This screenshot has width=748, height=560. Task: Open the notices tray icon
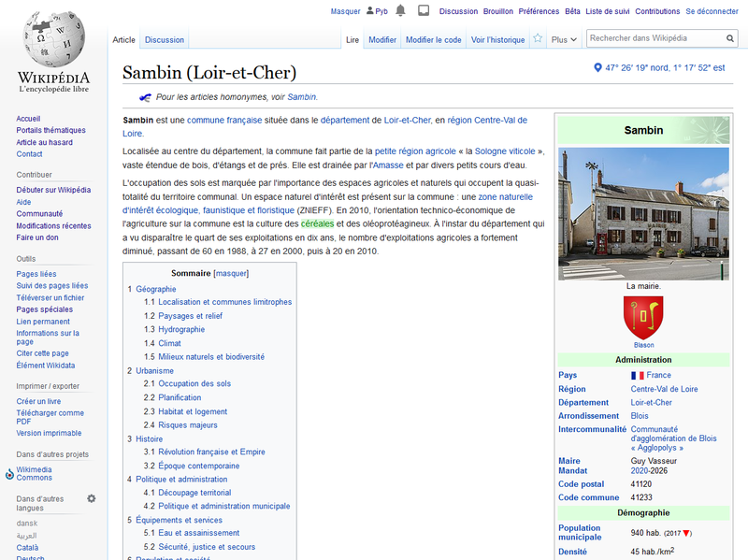point(424,10)
